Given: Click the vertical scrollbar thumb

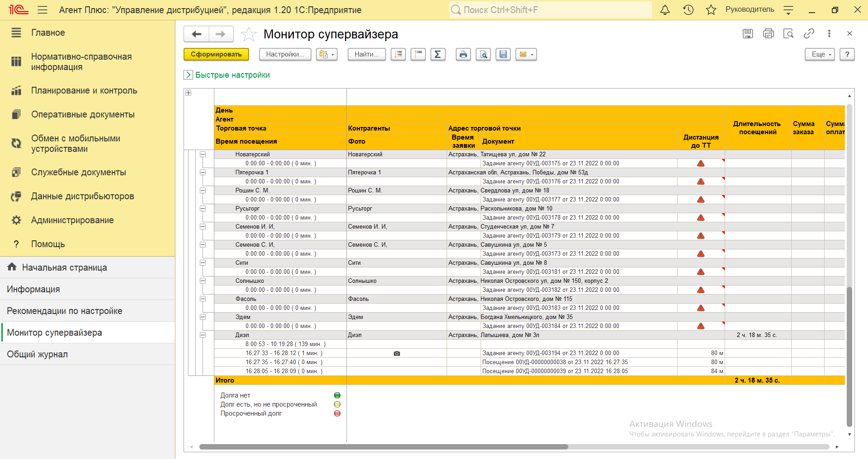Looking at the screenshot, I should click(849, 357).
